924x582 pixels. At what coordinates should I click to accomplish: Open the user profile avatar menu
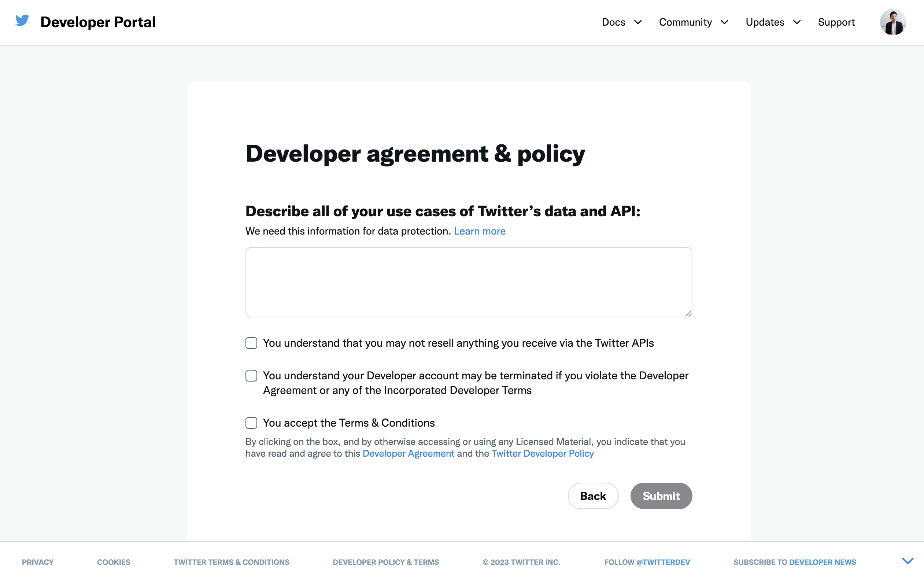pyautogui.click(x=892, y=22)
